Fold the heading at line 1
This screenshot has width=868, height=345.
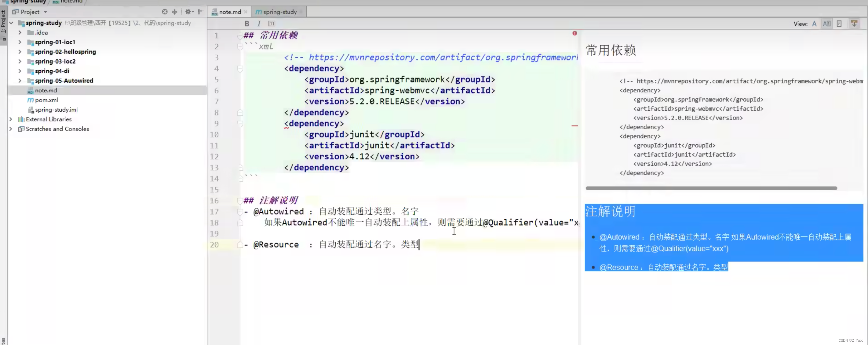click(240, 35)
